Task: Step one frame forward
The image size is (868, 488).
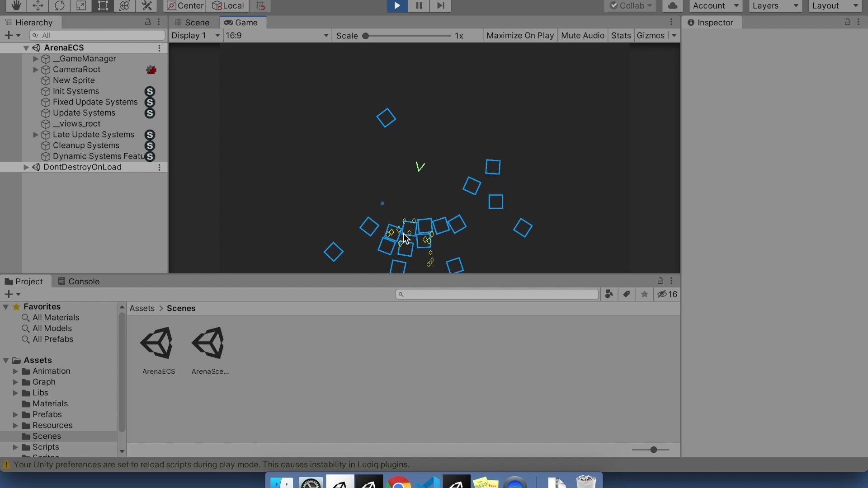Action: [440, 5]
